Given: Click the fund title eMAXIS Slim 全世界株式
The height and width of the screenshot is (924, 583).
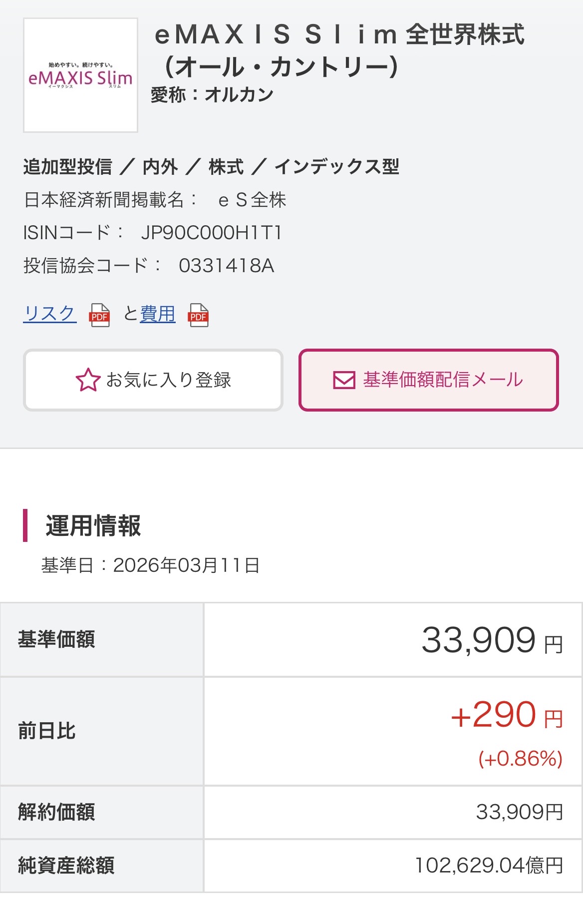Looking at the screenshot, I should coord(339,50).
